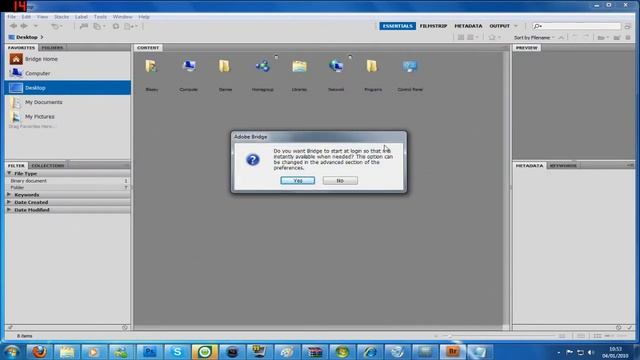Open Firefox from the taskbar
640x360 pixels.
[39, 351]
